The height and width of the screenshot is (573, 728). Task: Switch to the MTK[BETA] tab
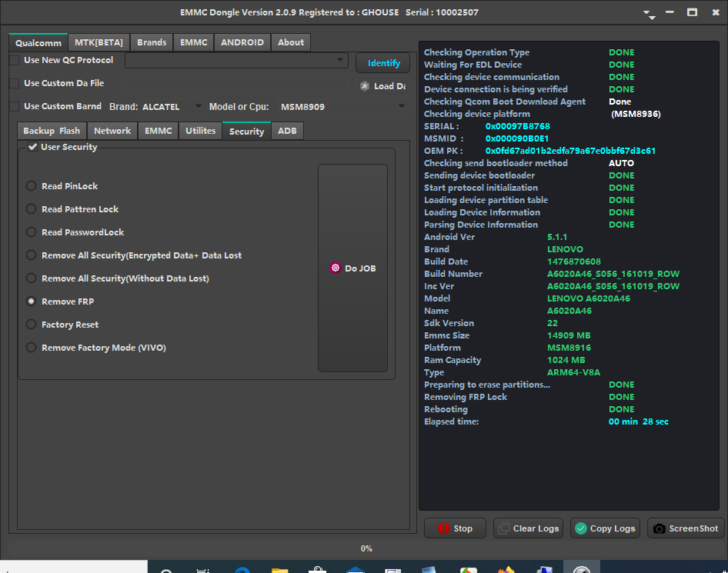click(x=99, y=42)
